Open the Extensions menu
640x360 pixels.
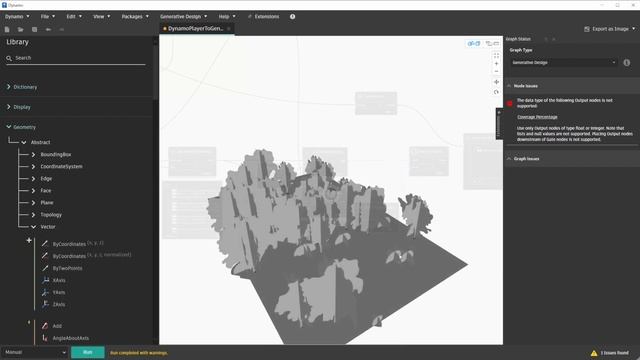point(263,17)
